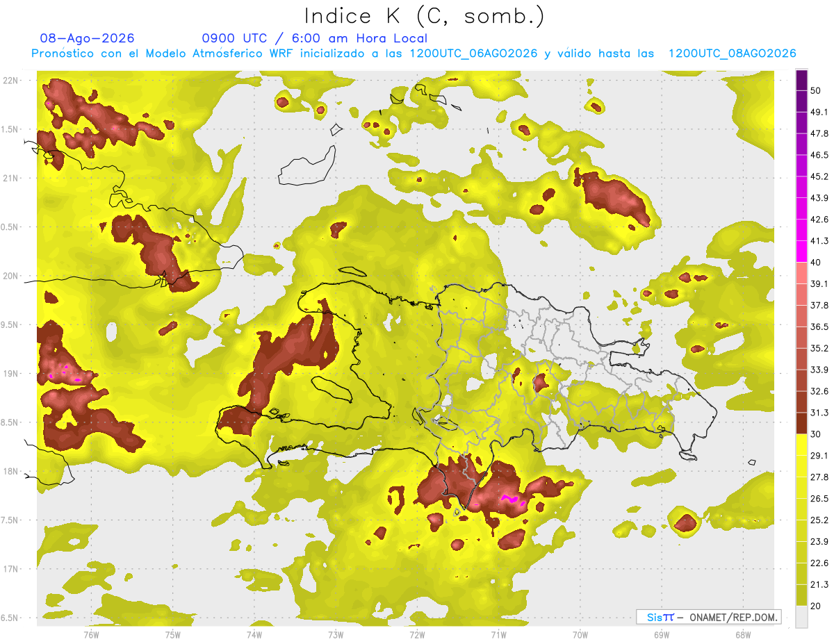This screenshot has height=644, width=834.
Task: Click longitude label "73W"
Action: coord(336,634)
